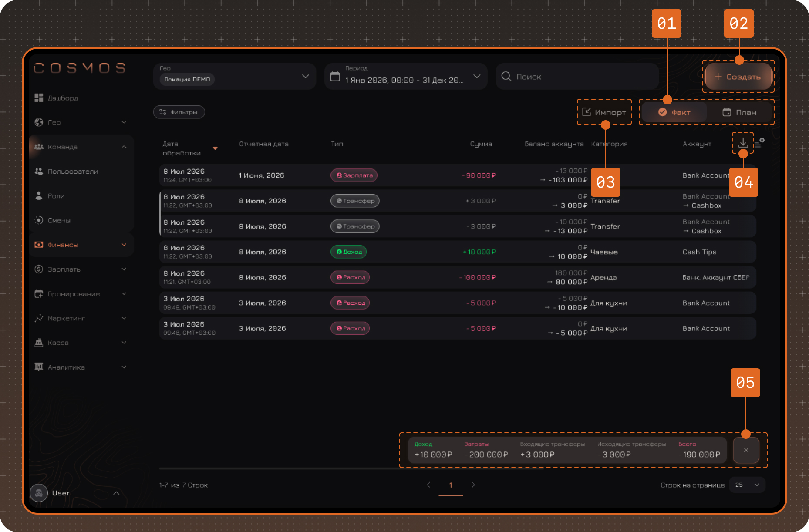Click the calendar icon in Период field
Viewport: 809px width, 532px height.
(x=335, y=77)
